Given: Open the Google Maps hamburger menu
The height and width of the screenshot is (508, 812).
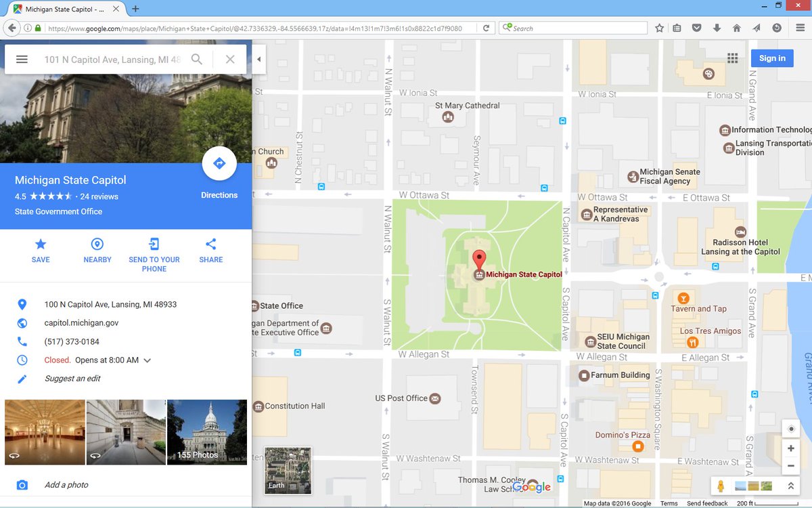Looking at the screenshot, I should point(22,60).
